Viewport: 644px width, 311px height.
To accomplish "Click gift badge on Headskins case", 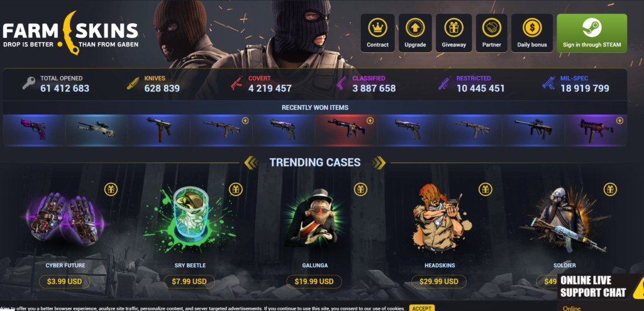I will click(x=485, y=189).
